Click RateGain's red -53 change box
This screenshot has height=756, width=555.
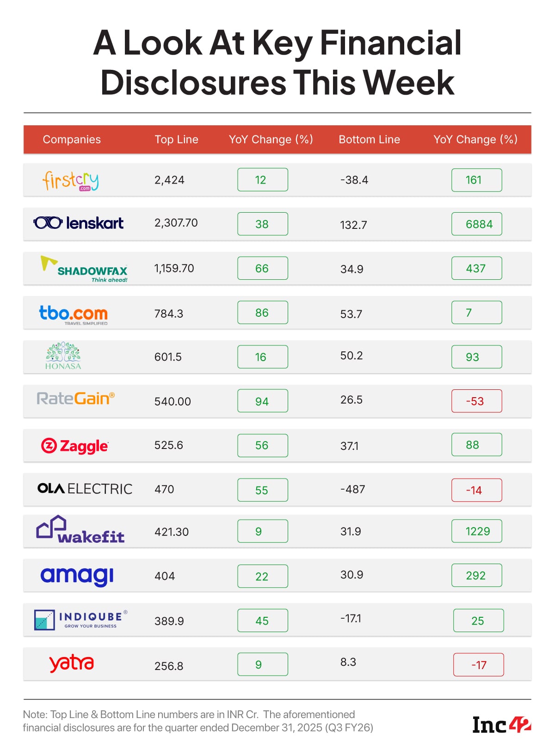(476, 401)
